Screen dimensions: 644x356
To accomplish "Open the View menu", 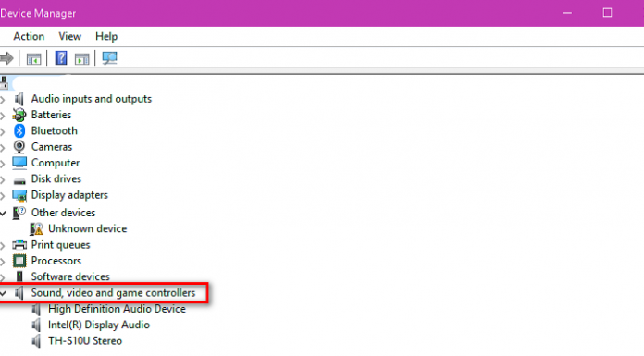I will [x=69, y=37].
